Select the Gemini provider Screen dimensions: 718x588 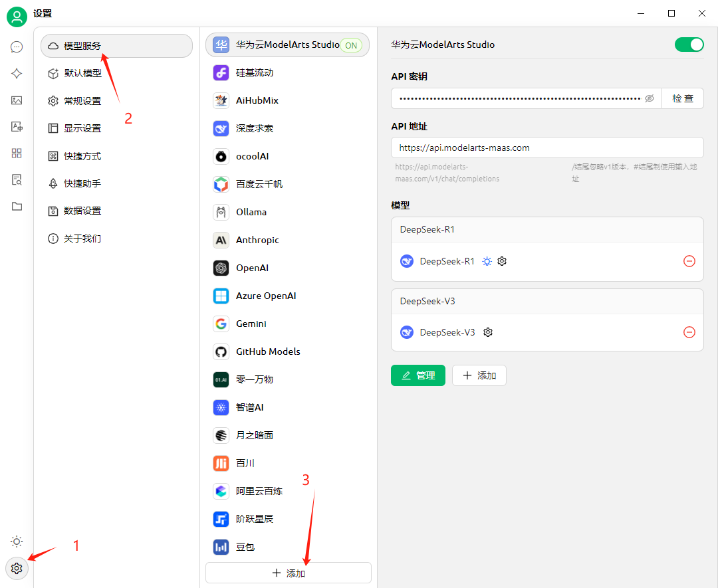288,324
